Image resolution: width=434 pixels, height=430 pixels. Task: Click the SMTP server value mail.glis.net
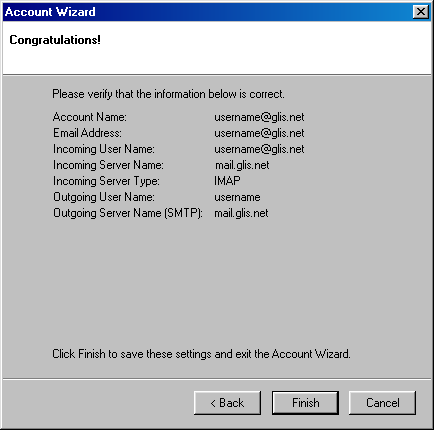(241, 213)
